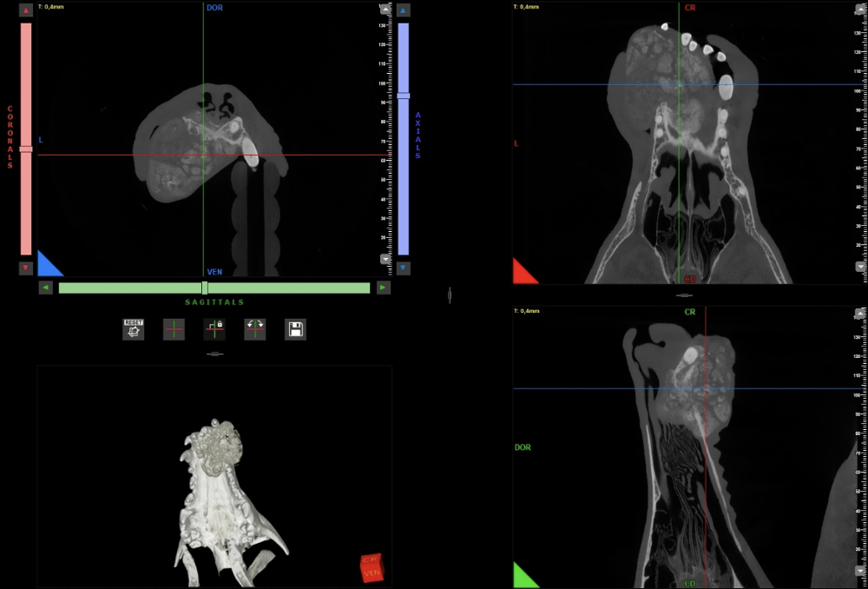Screen dimensions: 868x589
Task: Click the Sagittals slider right arrow
Action: tap(383, 288)
